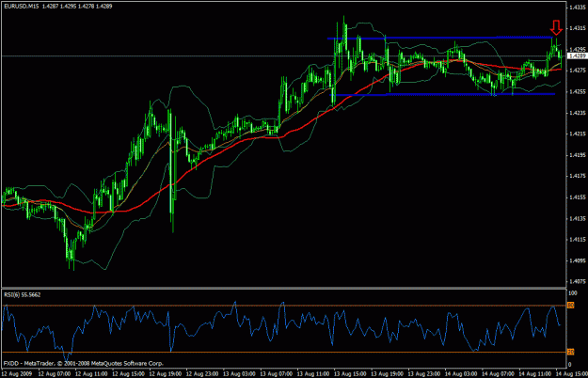Click the 13 Aug 11:00 time label

[313, 374]
